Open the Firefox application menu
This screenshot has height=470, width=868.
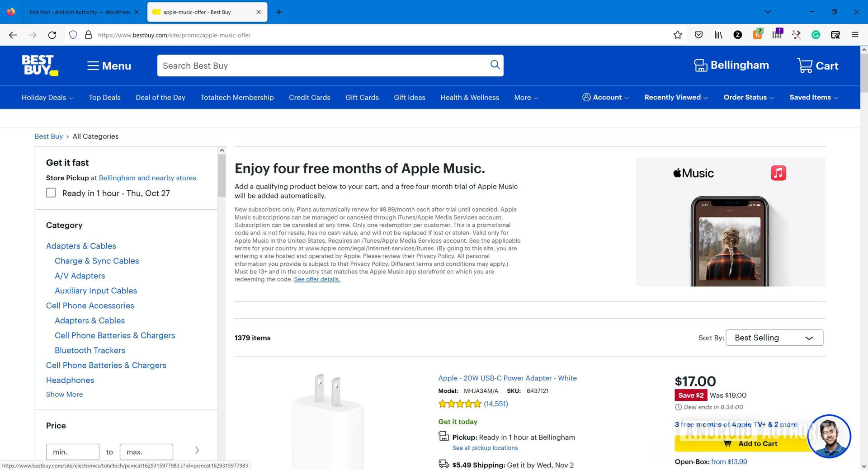pyautogui.click(x=854, y=35)
